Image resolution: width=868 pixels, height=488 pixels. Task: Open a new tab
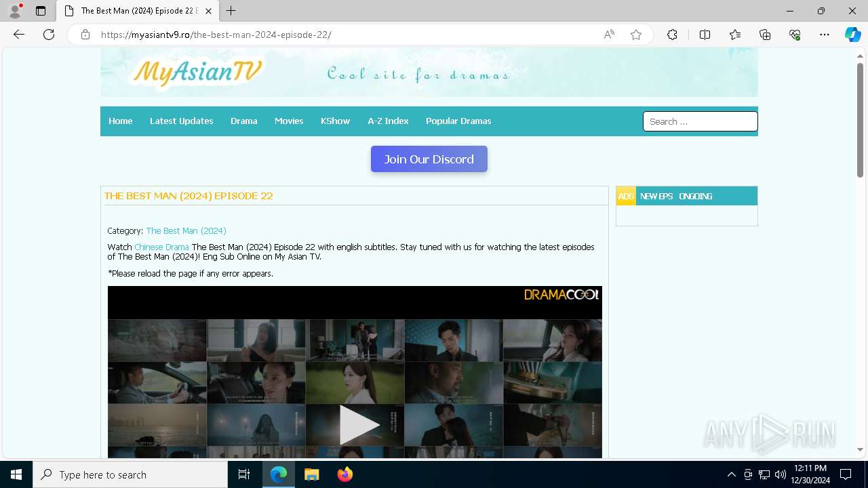(231, 11)
